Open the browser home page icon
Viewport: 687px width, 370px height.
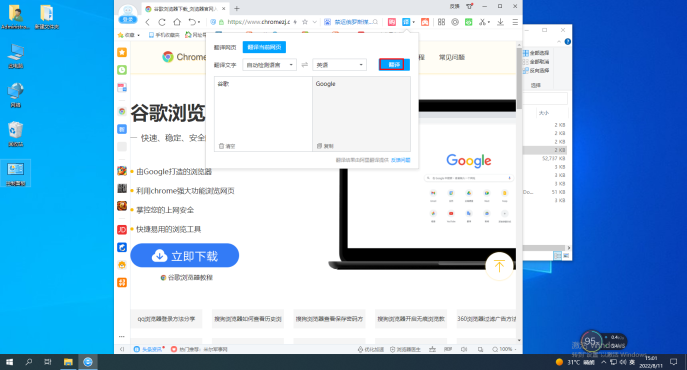pos(177,22)
